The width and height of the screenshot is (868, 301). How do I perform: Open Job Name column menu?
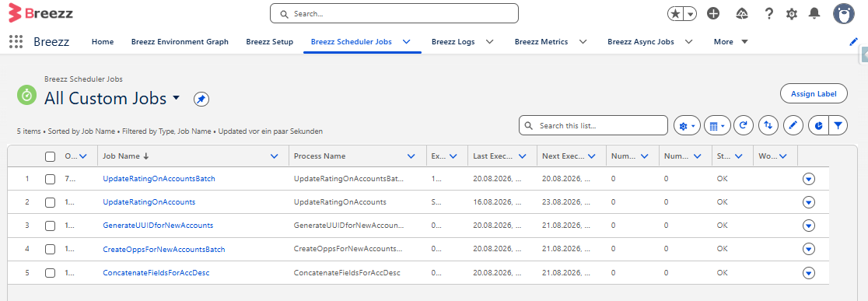click(x=274, y=156)
